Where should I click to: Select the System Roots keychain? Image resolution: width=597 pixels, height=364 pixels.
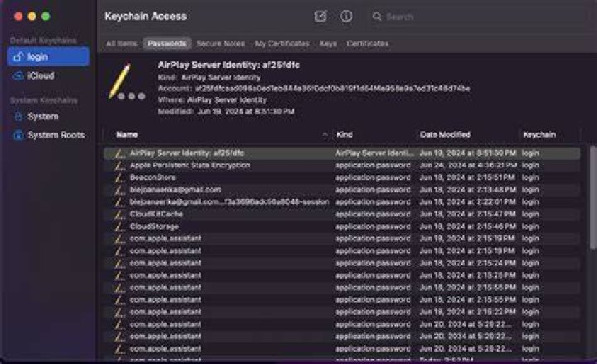pyautogui.click(x=48, y=135)
